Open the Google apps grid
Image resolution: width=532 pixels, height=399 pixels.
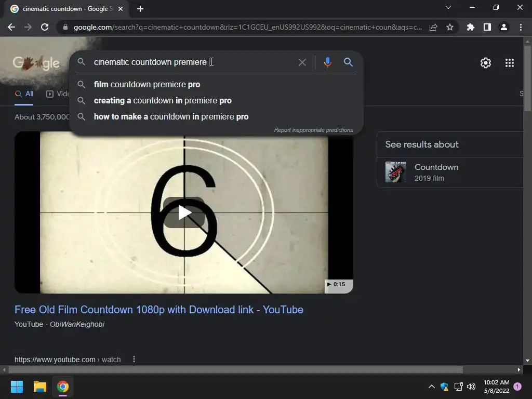point(510,63)
